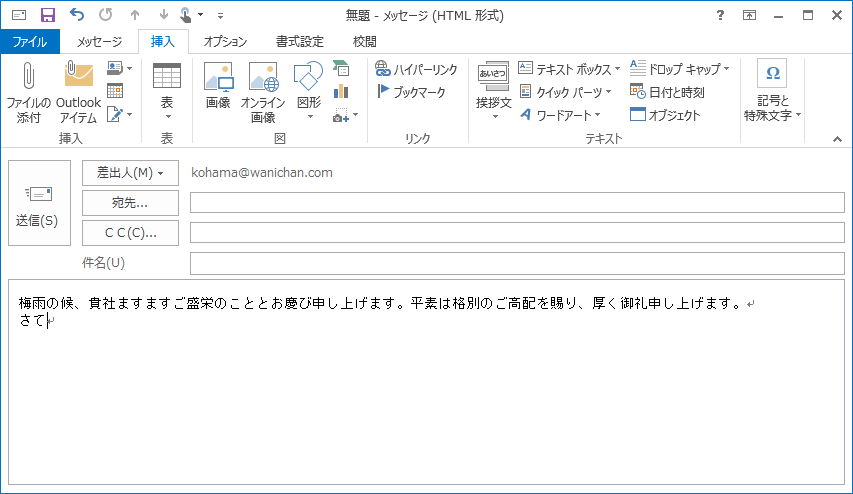The image size is (853, 494).
Task: Place cursor after さて in message body
Action: (48, 321)
